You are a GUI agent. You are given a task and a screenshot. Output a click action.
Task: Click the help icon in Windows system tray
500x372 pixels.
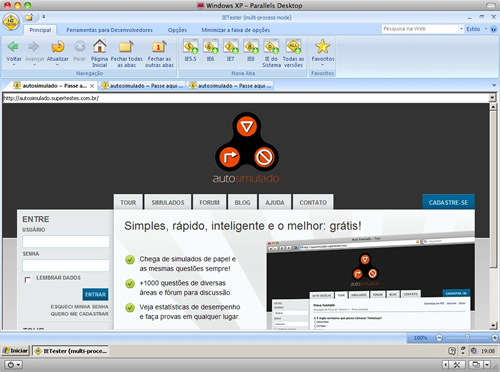tap(452, 351)
